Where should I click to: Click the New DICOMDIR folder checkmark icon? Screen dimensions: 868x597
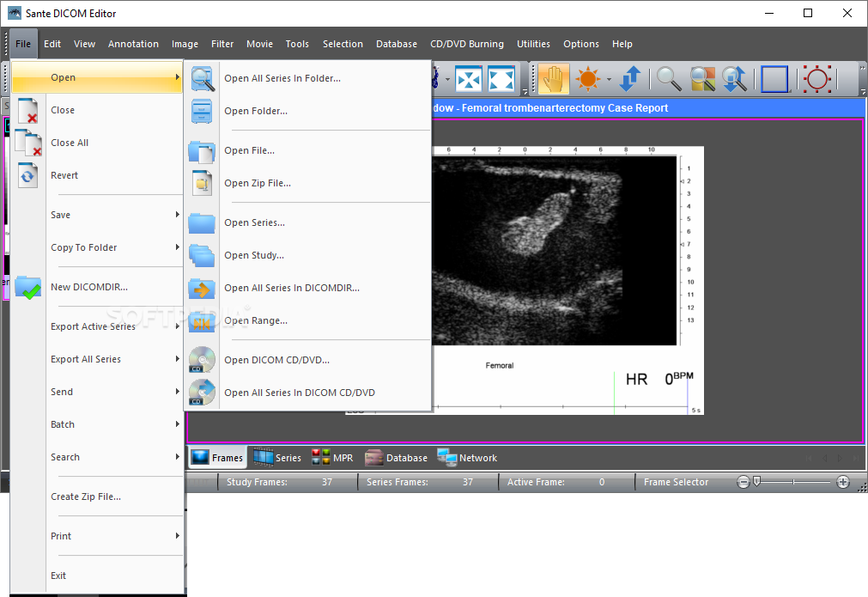click(x=27, y=288)
